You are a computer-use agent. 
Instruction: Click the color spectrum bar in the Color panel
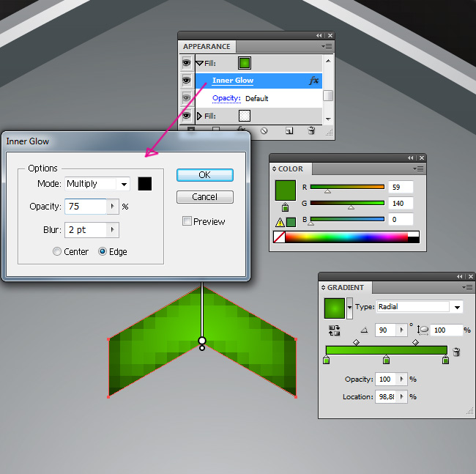(x=346, y=237)
